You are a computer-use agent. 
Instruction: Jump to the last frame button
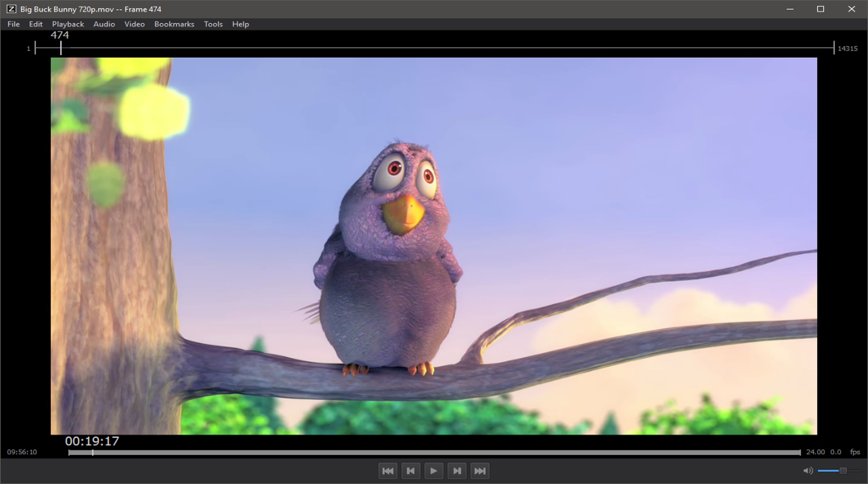click(x=480, y=471)
